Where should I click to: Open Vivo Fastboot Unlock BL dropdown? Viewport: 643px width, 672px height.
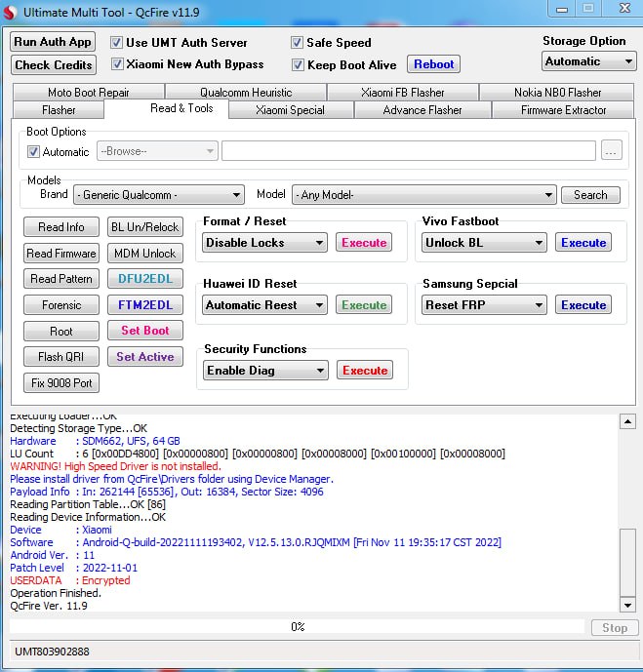[x=484, y=243]
